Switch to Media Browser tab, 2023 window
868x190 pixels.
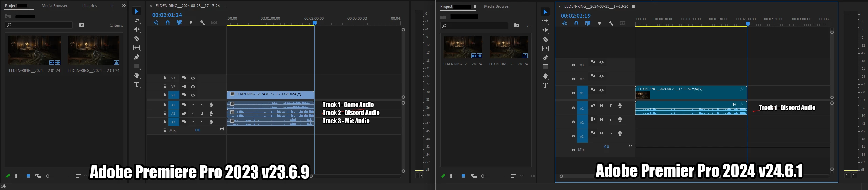[x=54, y=6]
